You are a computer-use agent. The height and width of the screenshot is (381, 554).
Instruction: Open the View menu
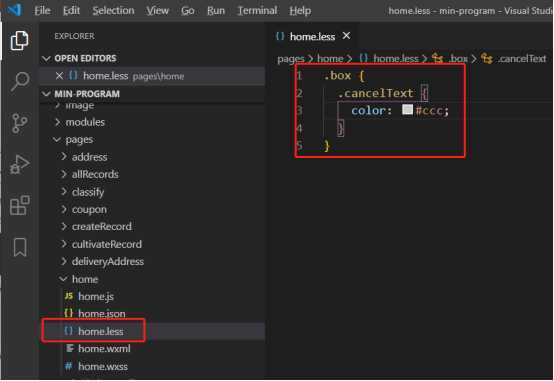[x=158, y=11]
